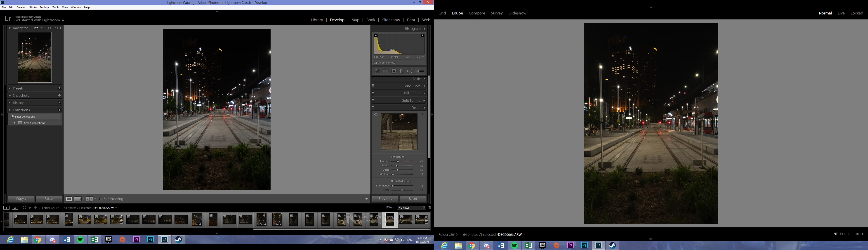Click the Loupe view icon in toolbar
The width and height of the screenshot is (868, 250).
(69, 199)
